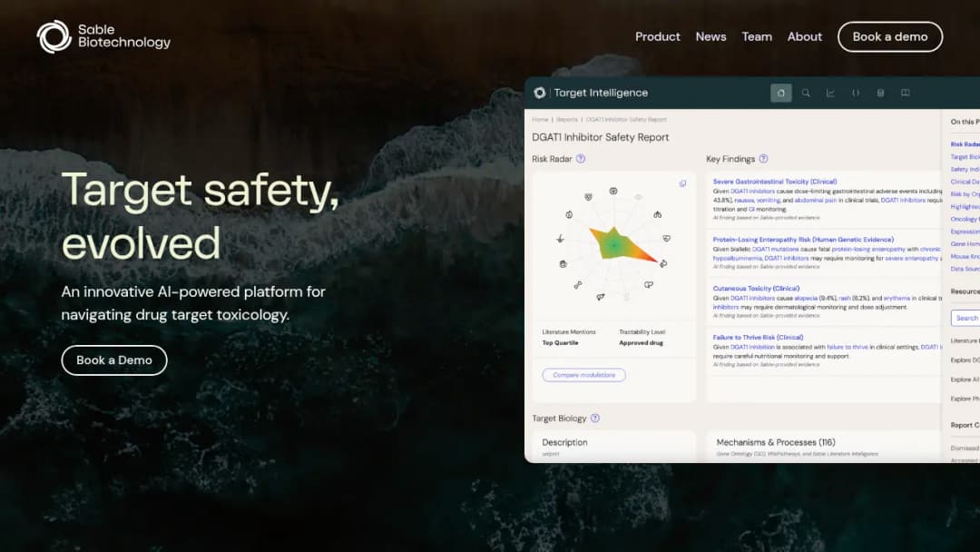Click the curly braces code icon
This screenshot has height=552, width=980.
[856, 94]
